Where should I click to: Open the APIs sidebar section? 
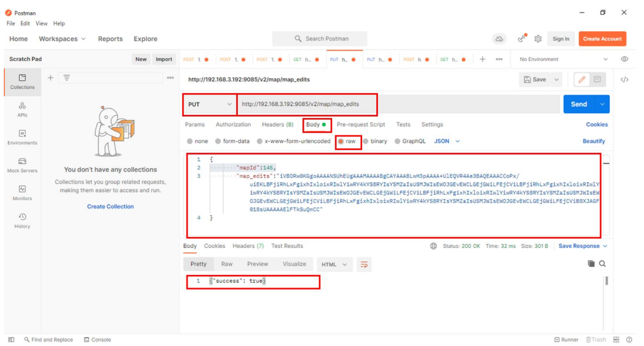(22, 109)
